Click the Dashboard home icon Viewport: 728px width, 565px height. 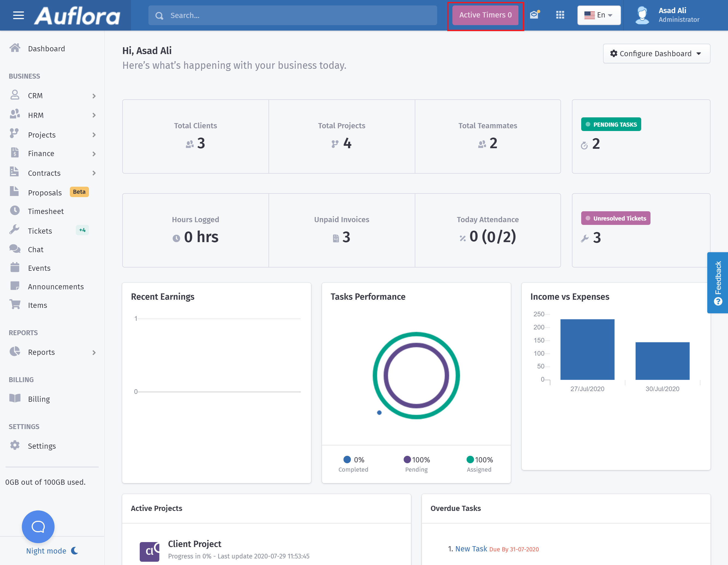15,48
